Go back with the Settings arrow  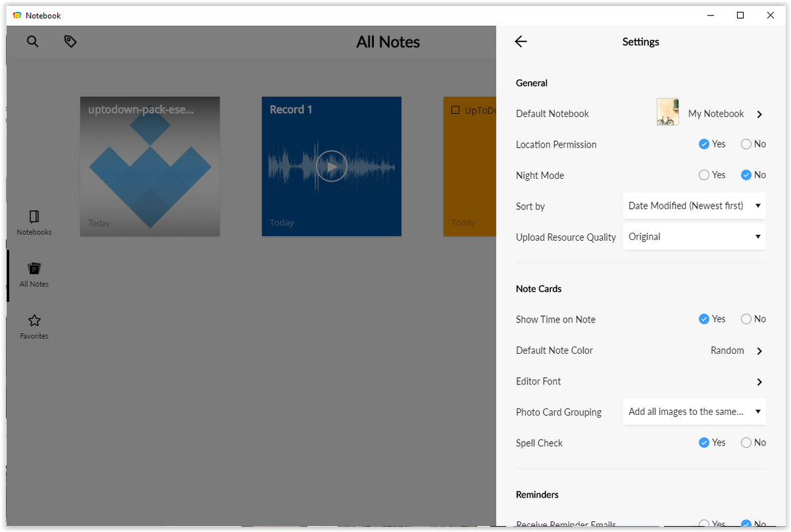pyautogui.click(x=521, y=41)
